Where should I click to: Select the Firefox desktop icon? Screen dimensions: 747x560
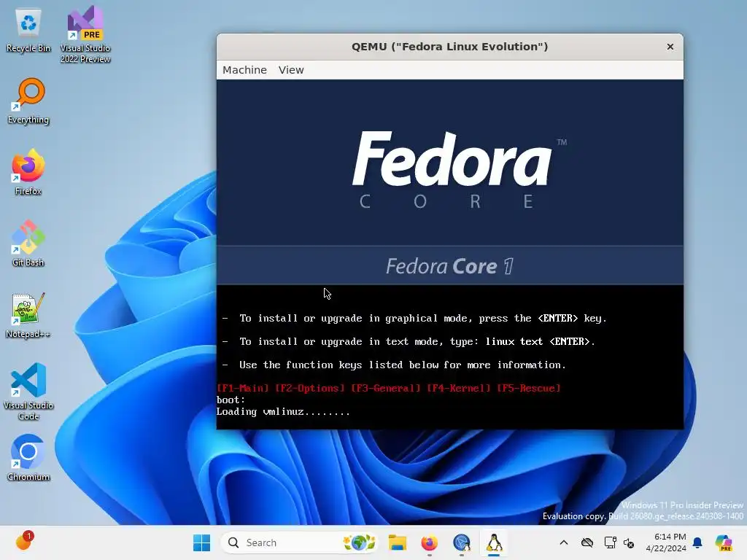click(x=28, y=172)
